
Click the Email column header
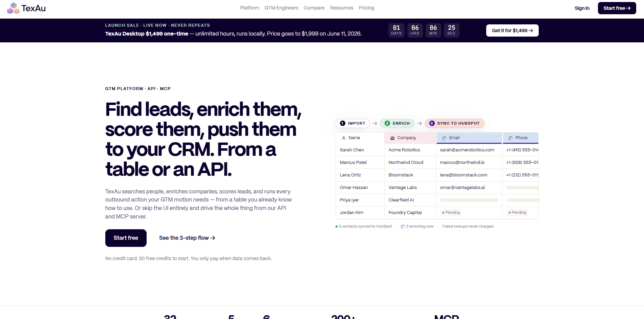tap(469, 138)
